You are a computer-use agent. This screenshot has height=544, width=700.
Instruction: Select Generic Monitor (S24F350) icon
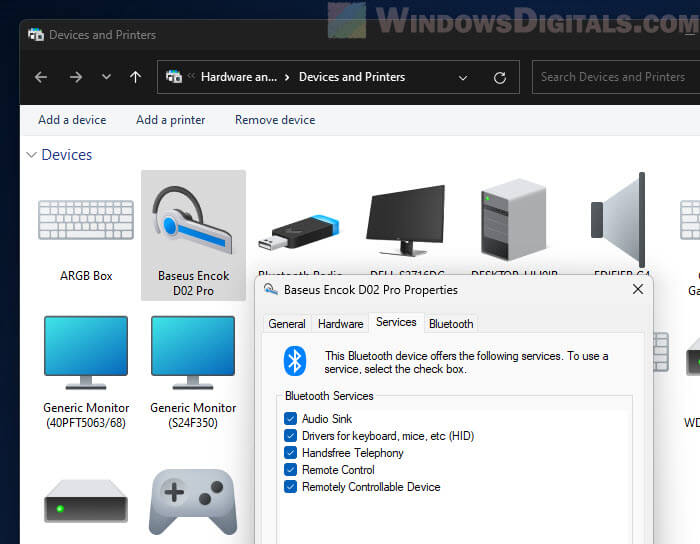(x=193, y=352)
